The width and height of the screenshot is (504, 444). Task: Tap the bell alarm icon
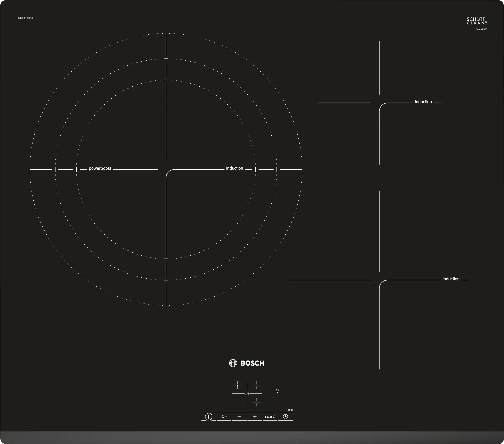point(277,391)
